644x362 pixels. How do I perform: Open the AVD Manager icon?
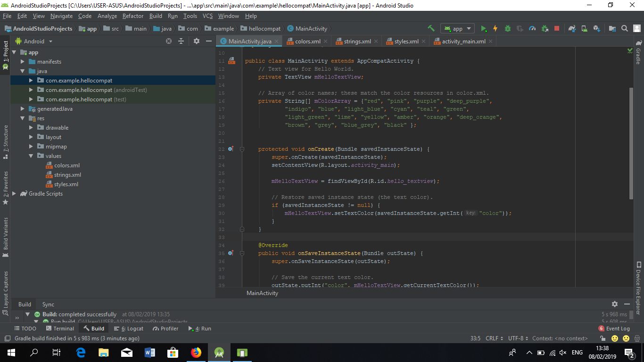click(x=584, y=28)
